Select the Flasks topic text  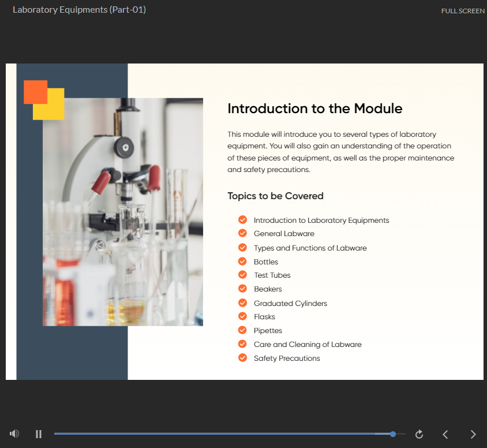pos(264,317)
